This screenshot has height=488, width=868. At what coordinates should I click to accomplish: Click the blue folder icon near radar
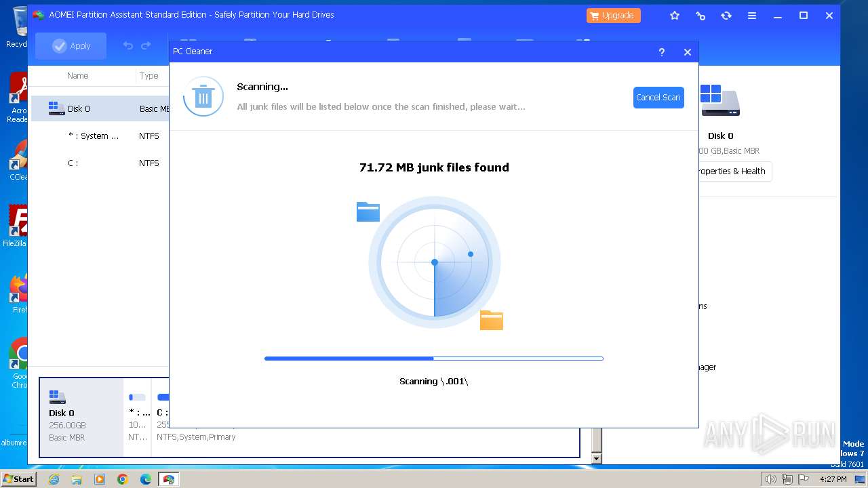pos(368,211)
